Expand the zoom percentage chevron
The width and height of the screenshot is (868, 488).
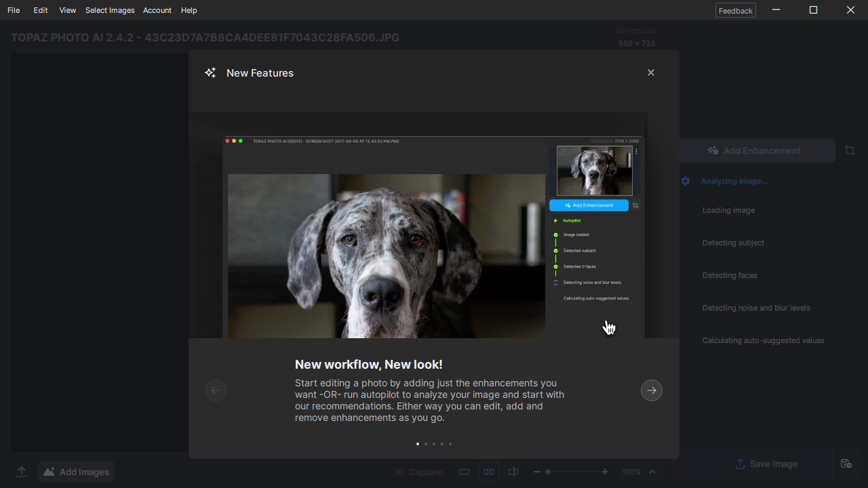(652, 472)
